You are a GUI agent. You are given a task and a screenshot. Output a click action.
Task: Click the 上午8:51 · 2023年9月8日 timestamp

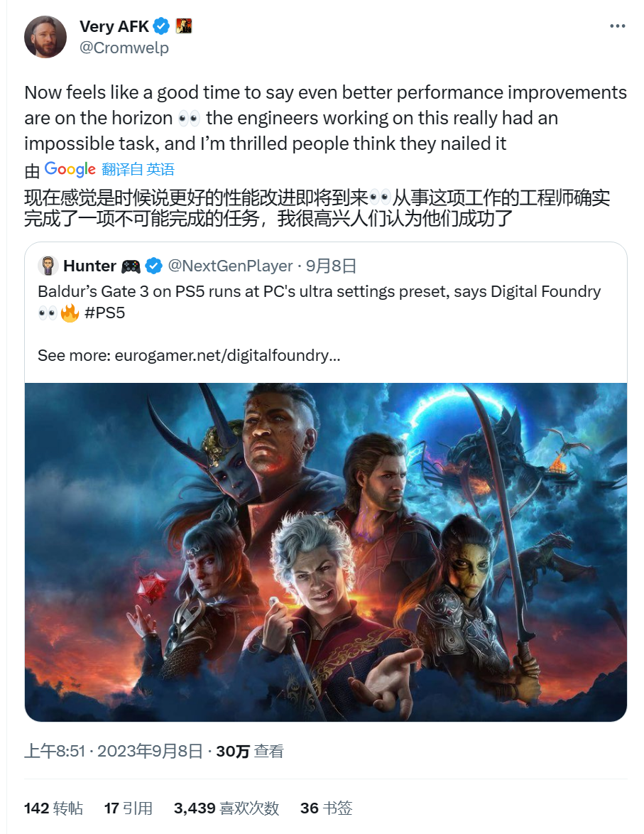click(x=114, y=751)
